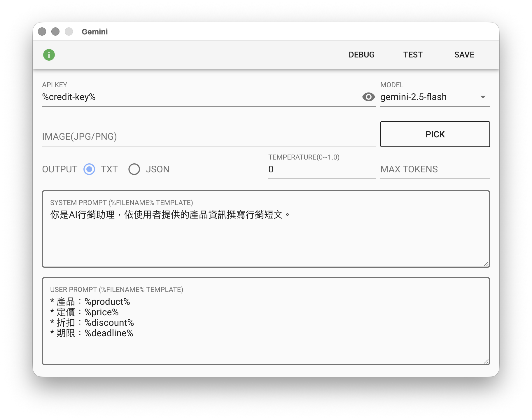The height and width of the screenshot is (420, 532).
Task: Grab the system prompt resize handle
Action: (x=486, y=264)
